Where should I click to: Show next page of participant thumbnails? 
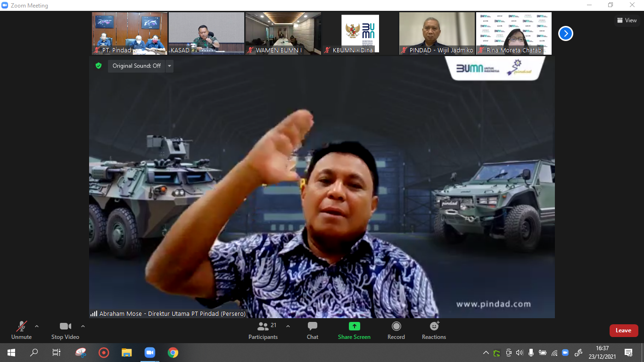[566, 33]
